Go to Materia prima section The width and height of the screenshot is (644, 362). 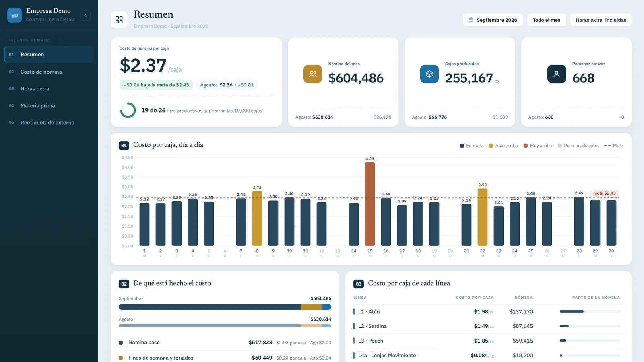[49, 106]
